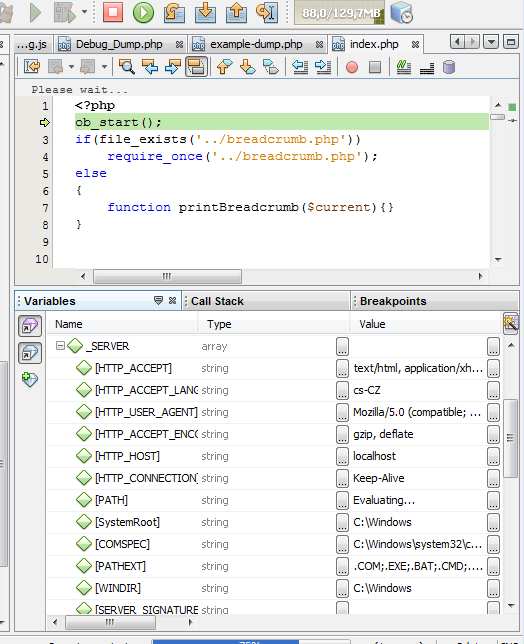The width and height of the screenshot is (524, 644).
Task: Click the Value column header
Action: click(426, 324)
